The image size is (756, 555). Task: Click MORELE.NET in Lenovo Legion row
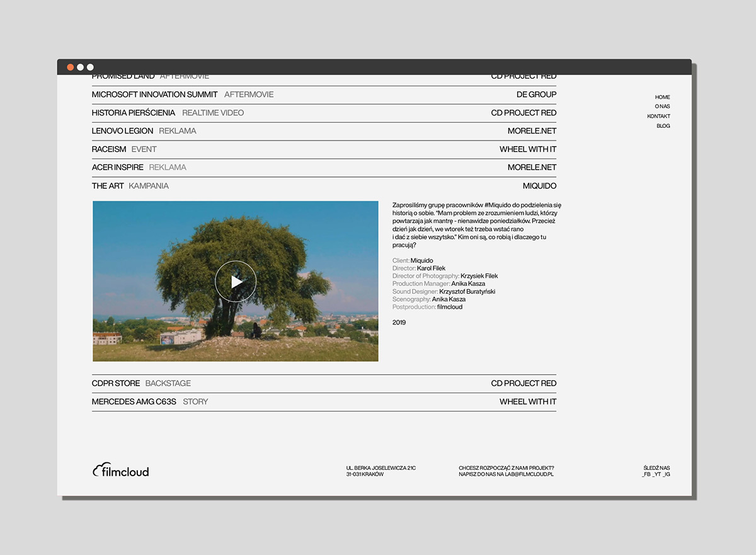coord(532,131)
